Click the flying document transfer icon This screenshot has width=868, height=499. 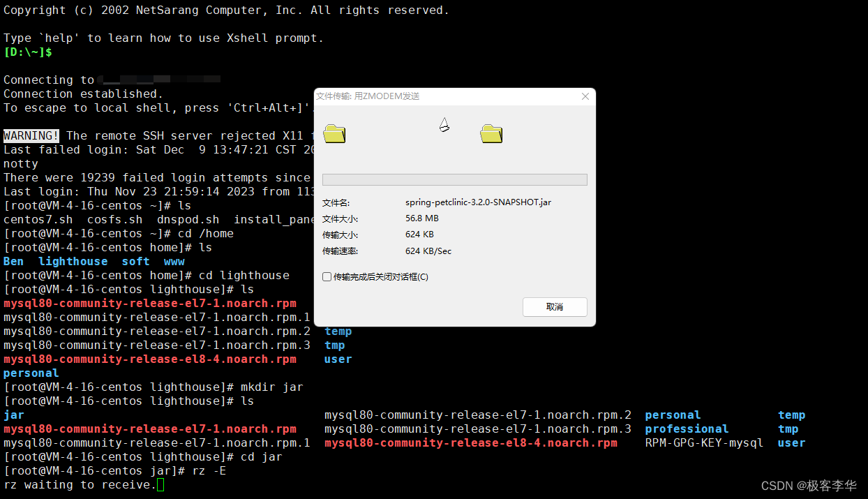444,125
